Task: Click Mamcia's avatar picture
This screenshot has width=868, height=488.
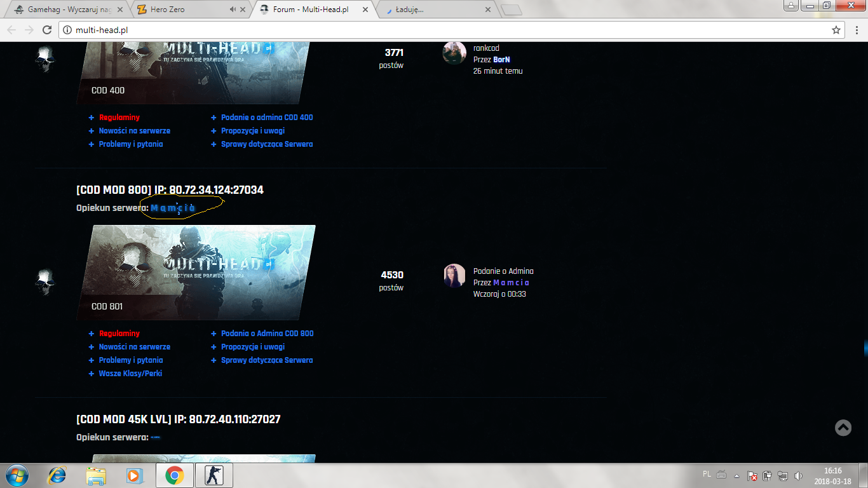Action: tap(454, 276)
